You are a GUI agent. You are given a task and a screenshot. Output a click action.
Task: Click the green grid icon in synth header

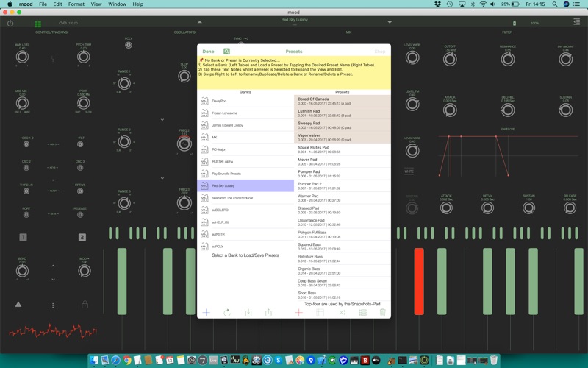[38, 24]
